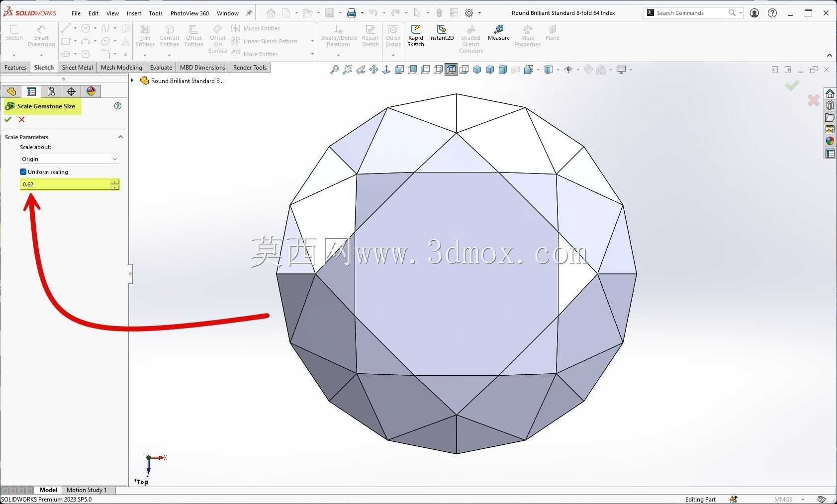This screenshot has height=504, width=837.
Task: Open the Design Library task pane
Action: coord(830,105)
